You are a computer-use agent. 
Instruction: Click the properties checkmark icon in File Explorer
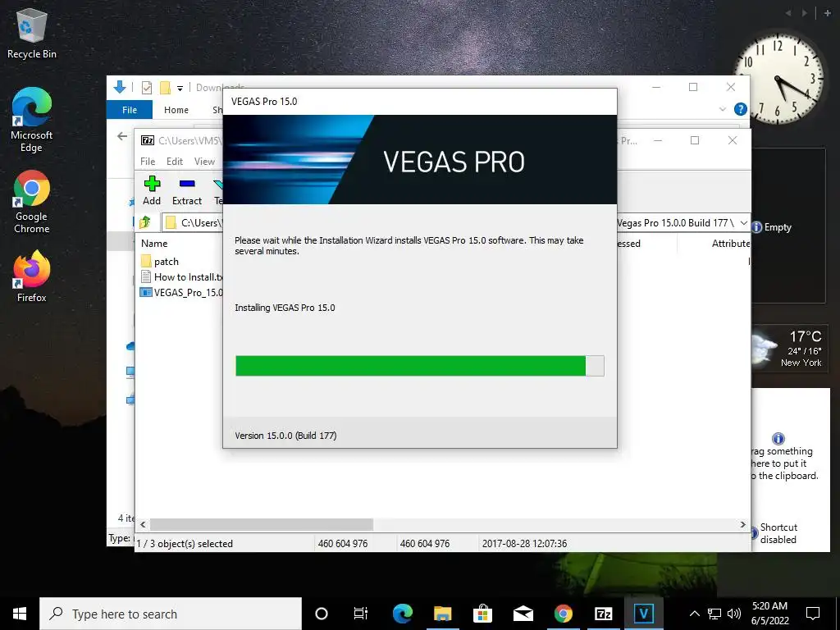tap(147, 87)
